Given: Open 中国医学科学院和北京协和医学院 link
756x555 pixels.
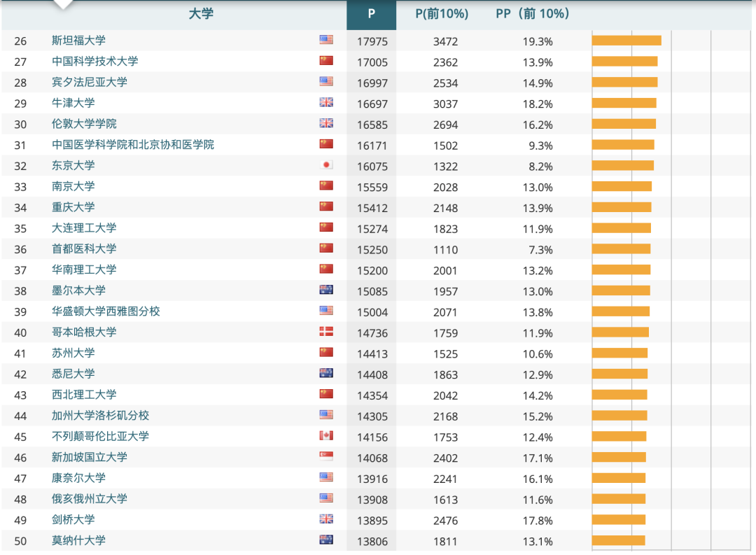Looking at the screenshot, I should 133,145.
